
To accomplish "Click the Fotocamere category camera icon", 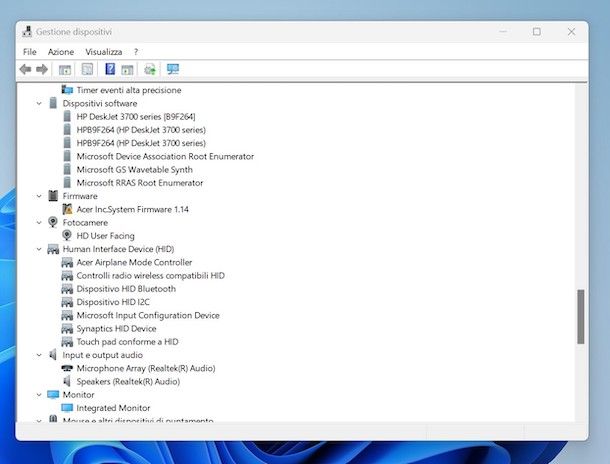I will (x=53, y=222).
